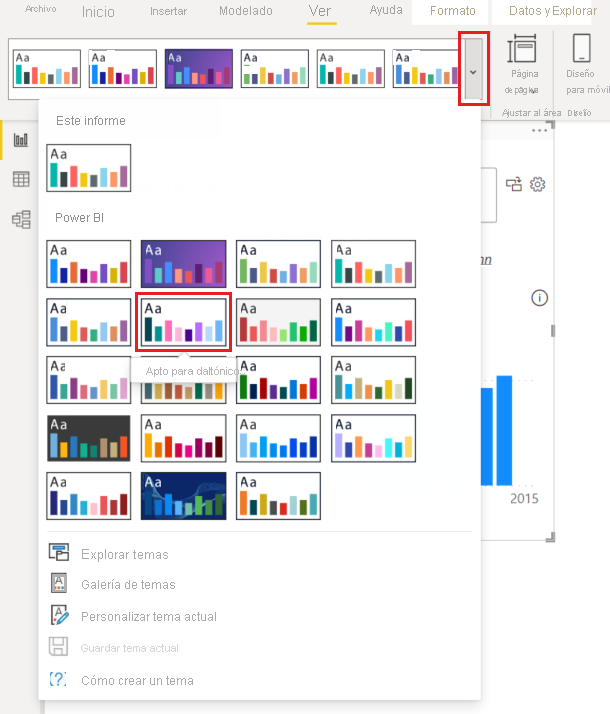
Task: Switch to Data table view in sidebar
Action: click(21, 179)
